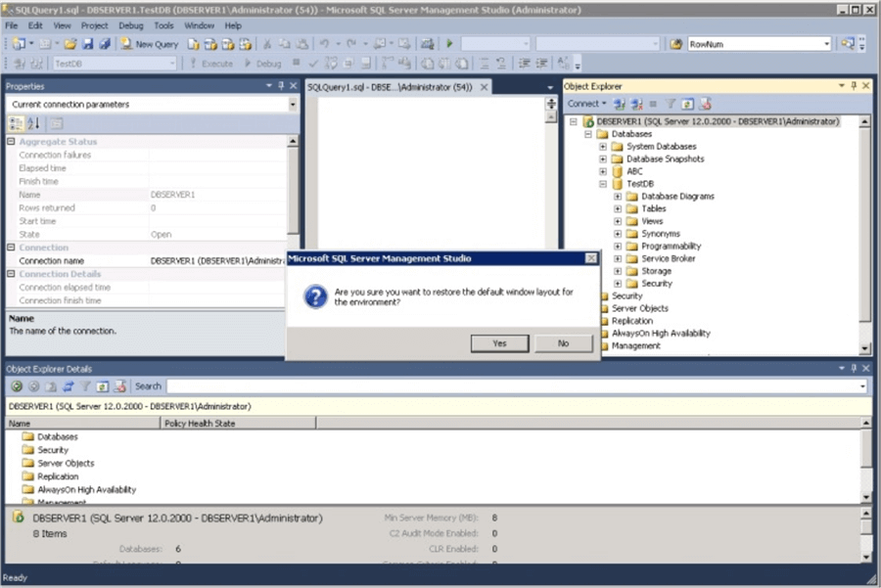The width and height of the screenshot is (881, 588).
Task: Click the icon left of Search in Details toolbar
Action: (x=119, y=386)
